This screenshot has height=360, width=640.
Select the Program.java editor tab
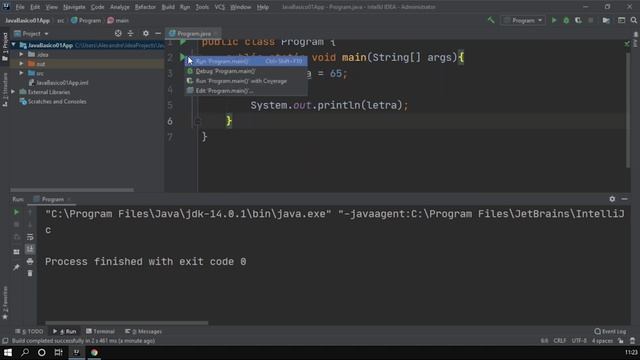[x=193, y=33]
